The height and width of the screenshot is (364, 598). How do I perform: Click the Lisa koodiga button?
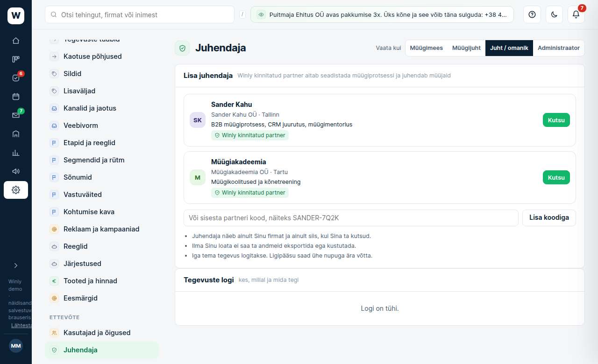point(549,217)
